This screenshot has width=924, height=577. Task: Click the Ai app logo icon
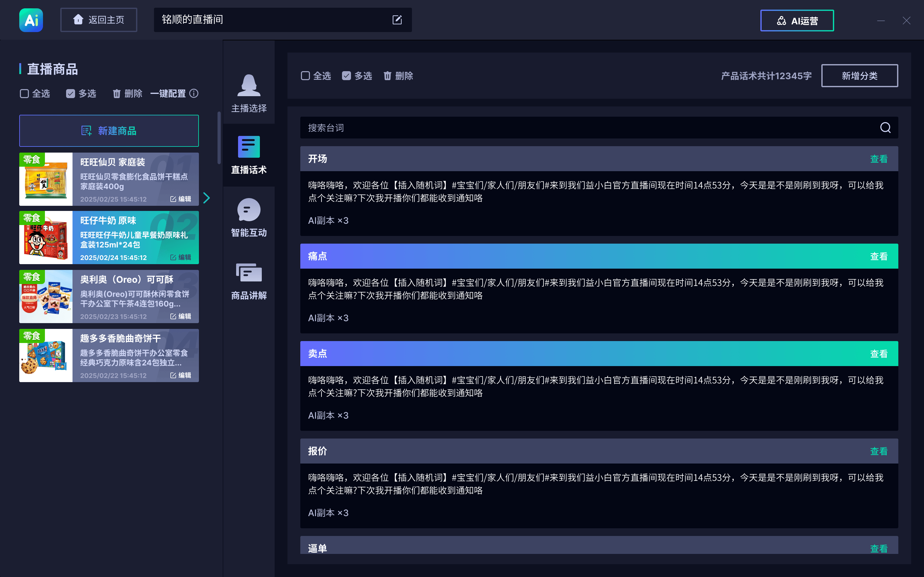pos(31,20)
